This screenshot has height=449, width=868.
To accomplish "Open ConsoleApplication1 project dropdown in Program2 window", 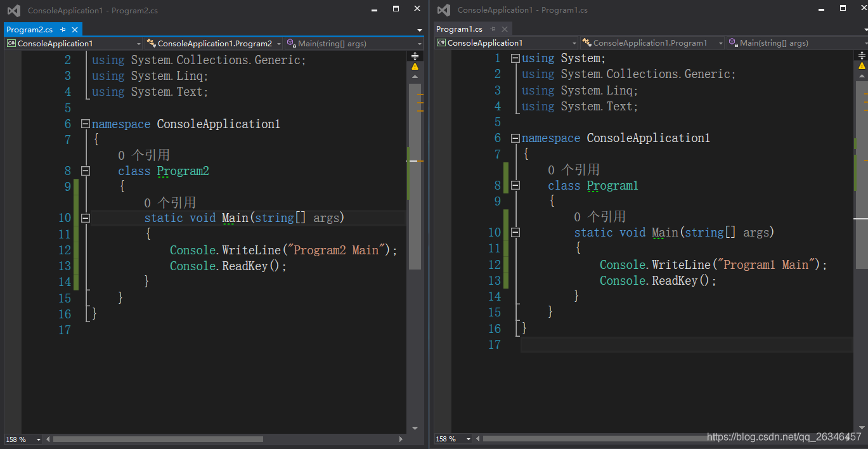I will click(x=74, y=44).
